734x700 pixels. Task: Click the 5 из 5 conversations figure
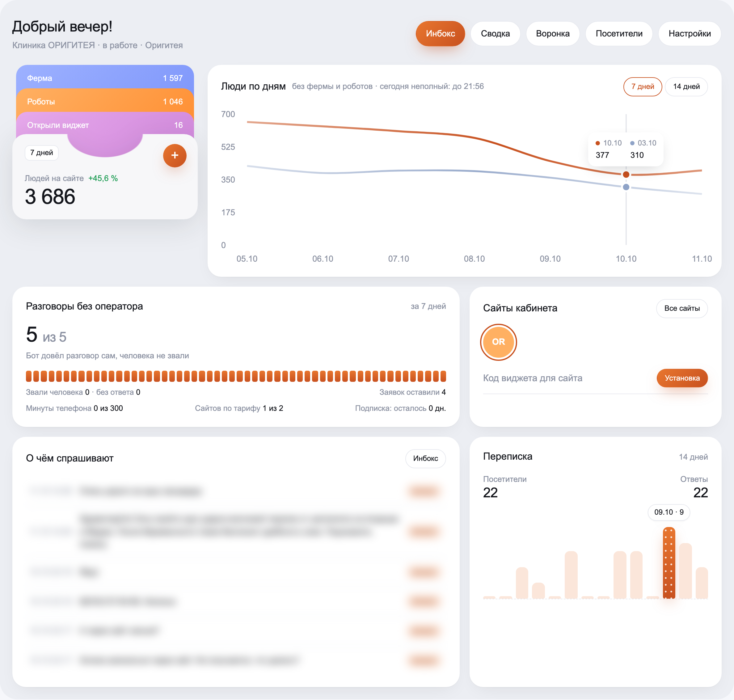pyautogui.click(x=46, y=335)
